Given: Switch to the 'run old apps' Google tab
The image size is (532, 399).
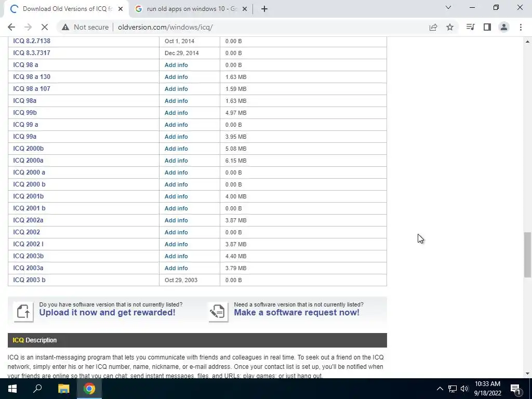Looking at the screenshot, I should [x=191, y=9].
